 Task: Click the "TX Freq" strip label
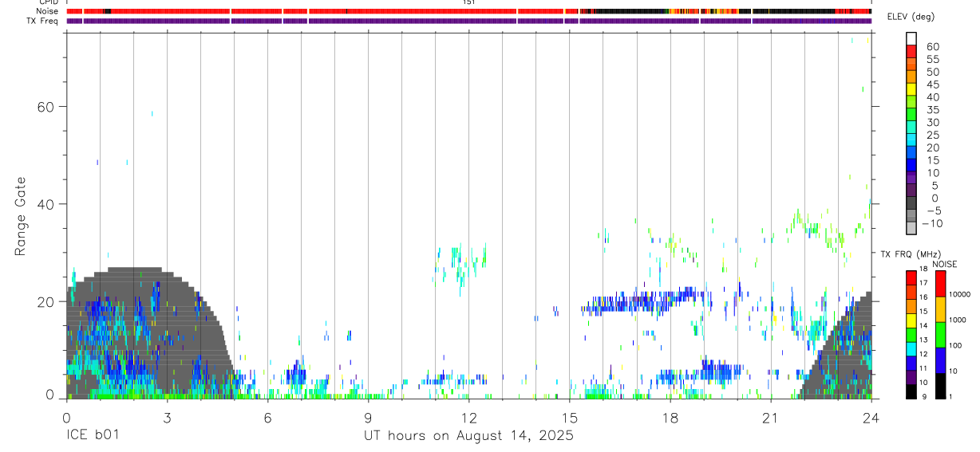pyautogui.click(x=42, y=21)
